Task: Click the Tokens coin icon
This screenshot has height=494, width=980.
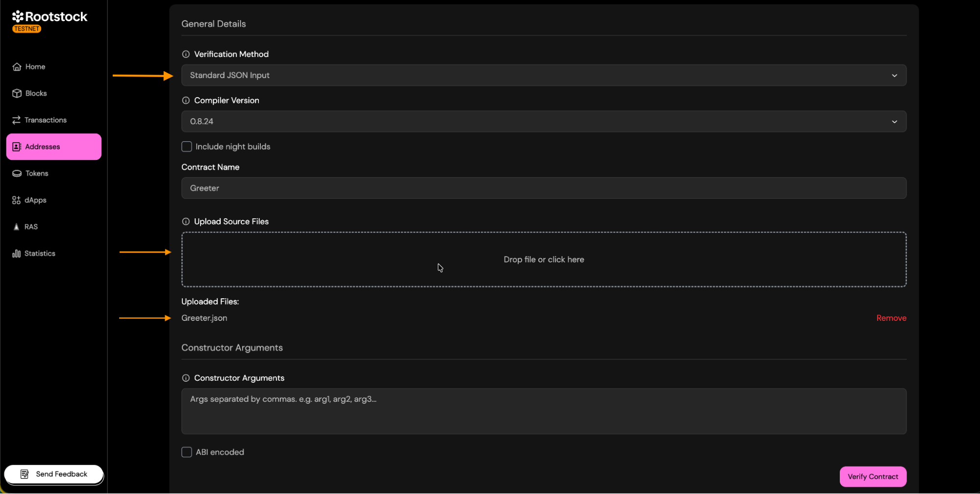Action: 17,174
